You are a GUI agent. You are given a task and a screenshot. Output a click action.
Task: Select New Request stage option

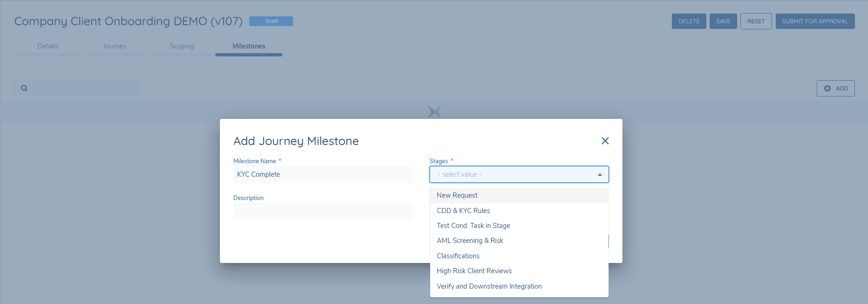pyautogui.click(x=457, y=195)
